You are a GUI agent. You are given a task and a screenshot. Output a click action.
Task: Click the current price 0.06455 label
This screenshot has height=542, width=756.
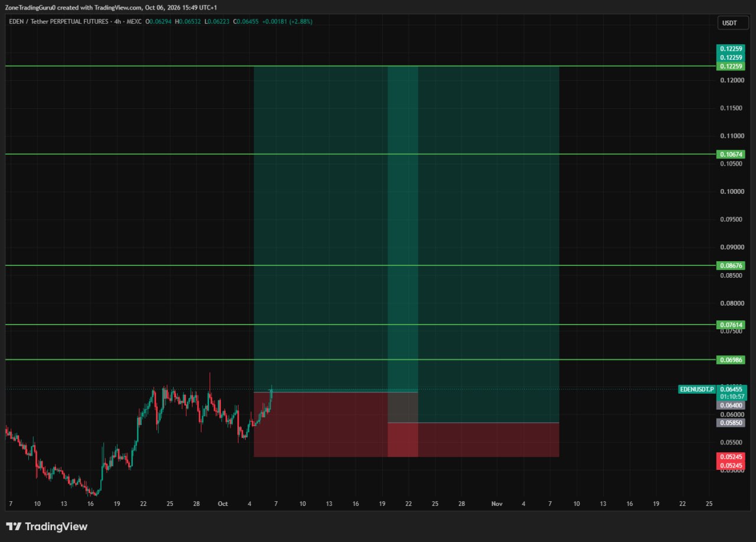(732, 389)
